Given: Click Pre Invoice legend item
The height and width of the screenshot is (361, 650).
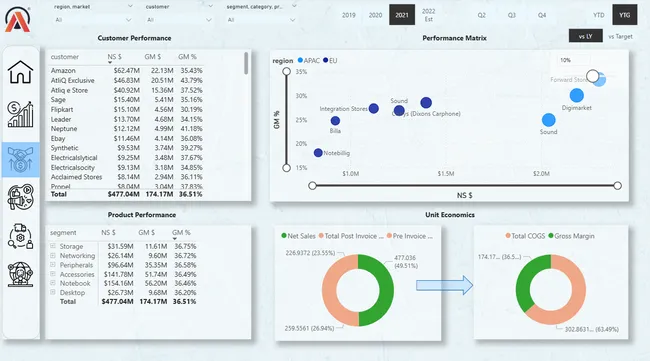Looking at the screenshot, I should click(410, 236).
